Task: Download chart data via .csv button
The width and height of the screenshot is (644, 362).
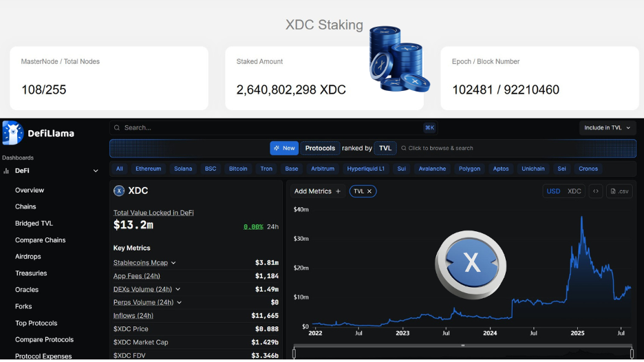Action: pyautogui.click(x=619, y=191)
